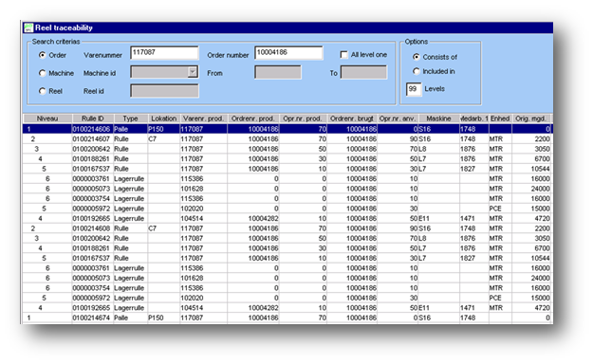Click the Enhed column header
The width and height of the screenshot is (593, 364).
[x=500, y=118]
